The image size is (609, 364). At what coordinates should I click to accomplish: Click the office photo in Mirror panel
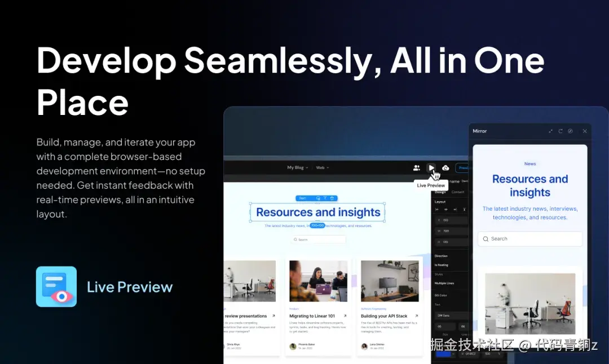pos(529,304)
